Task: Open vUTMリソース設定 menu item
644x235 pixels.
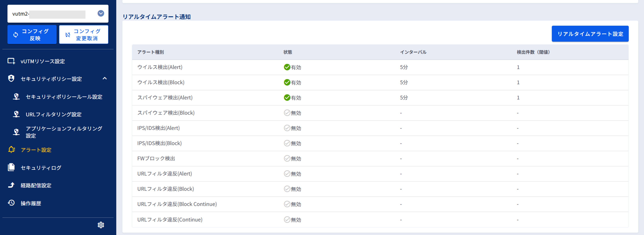Action: coord(42,61)
